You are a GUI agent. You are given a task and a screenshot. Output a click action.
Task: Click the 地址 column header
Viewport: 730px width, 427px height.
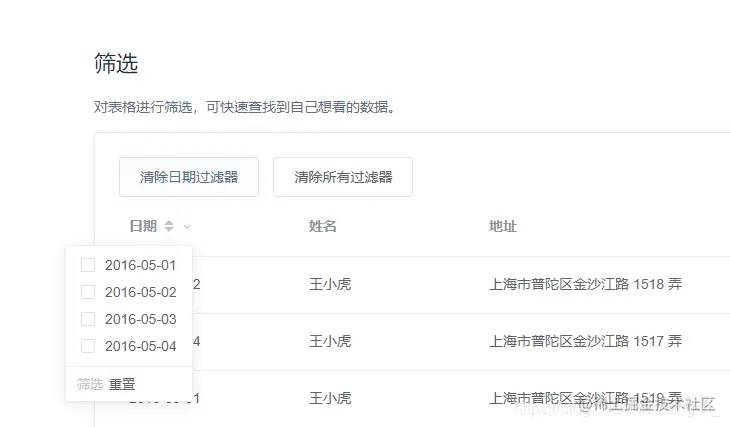pos(503,226)
